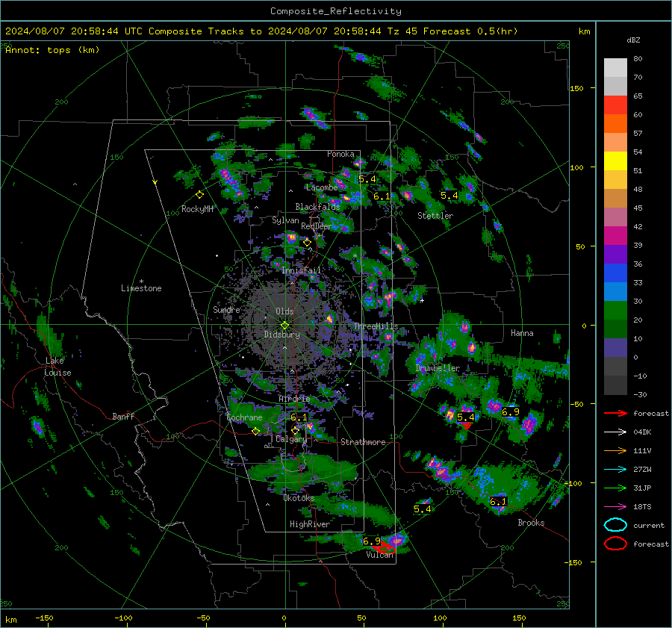Image resolution: width=672 pixels, height=628 pixels.
Task: Click the red forecast ellipse above Vulcan
Action: coord(384,548)
